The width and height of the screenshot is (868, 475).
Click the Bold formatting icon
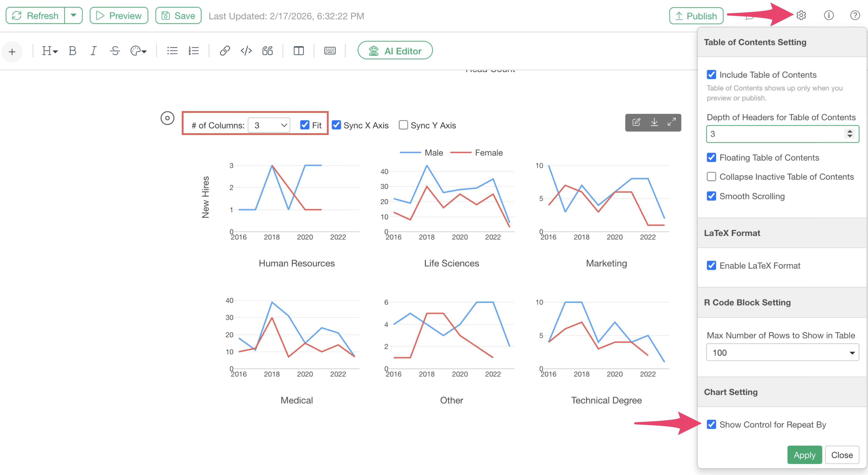[x=72, y=51]
